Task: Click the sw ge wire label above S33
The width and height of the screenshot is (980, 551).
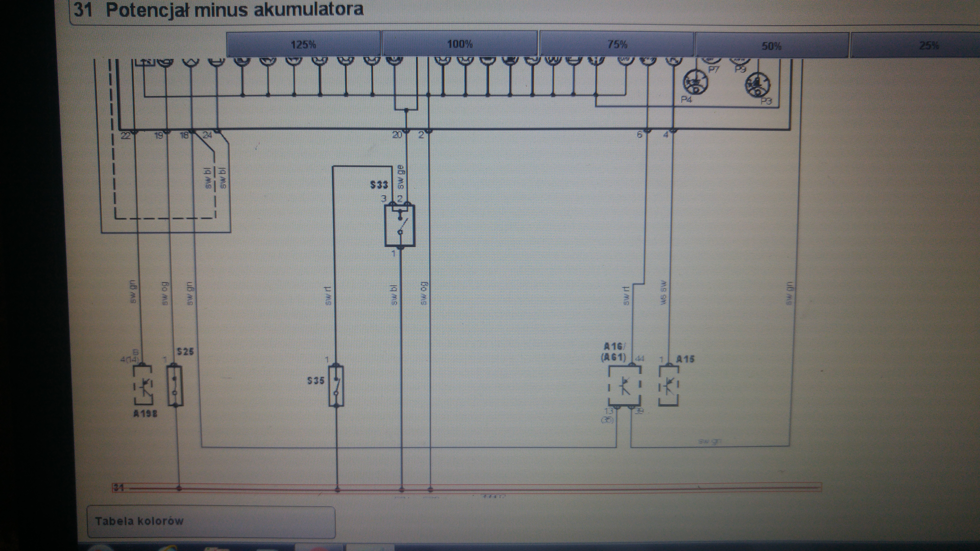Action: (401, 177)
